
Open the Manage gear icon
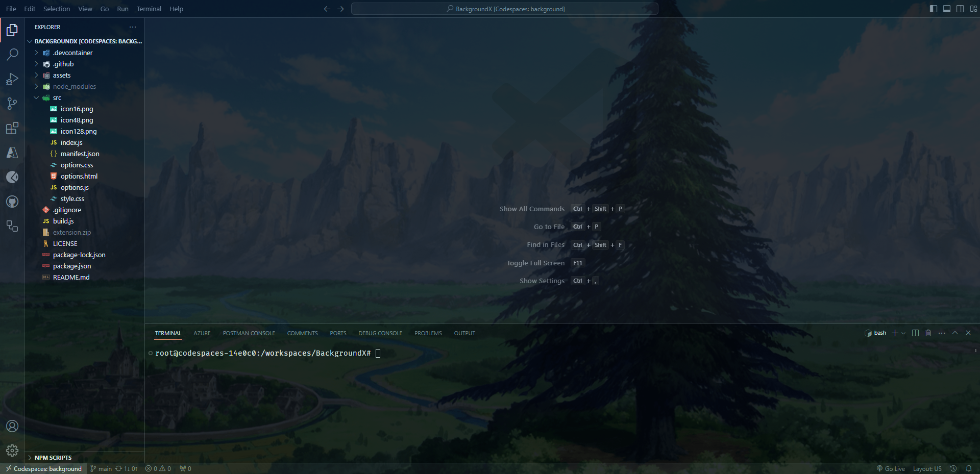point(12,451)
